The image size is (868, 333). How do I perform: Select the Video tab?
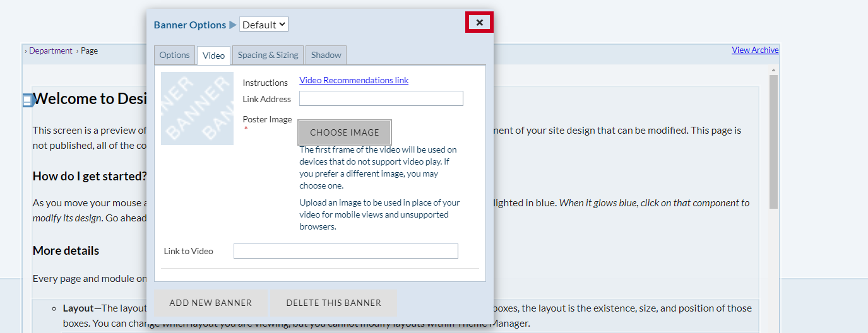(x=213, y=56)
